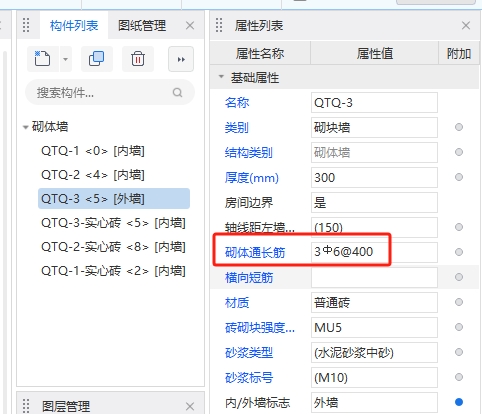Toggle the 附加 circle for 砖砌块强度

[x=459, y=327]
